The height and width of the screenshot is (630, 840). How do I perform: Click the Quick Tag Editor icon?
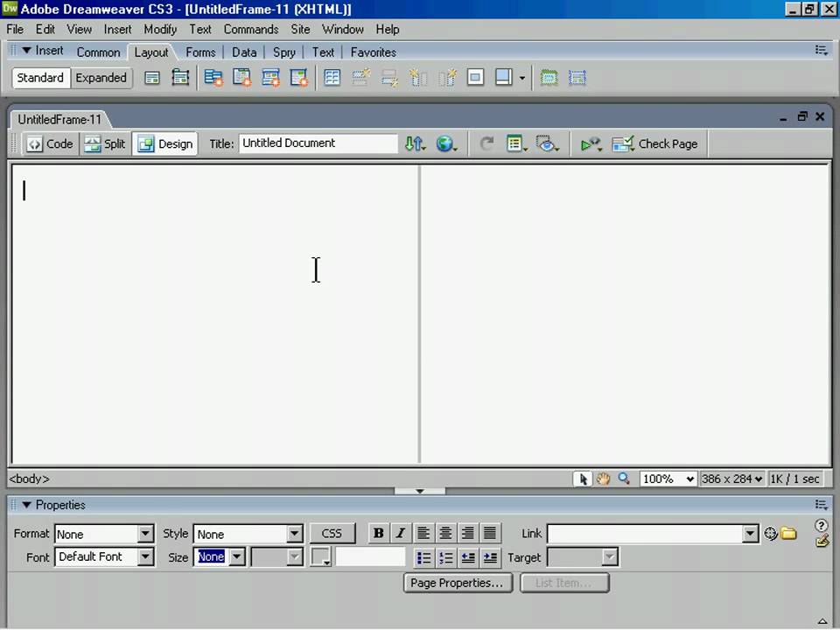point(822,541)
